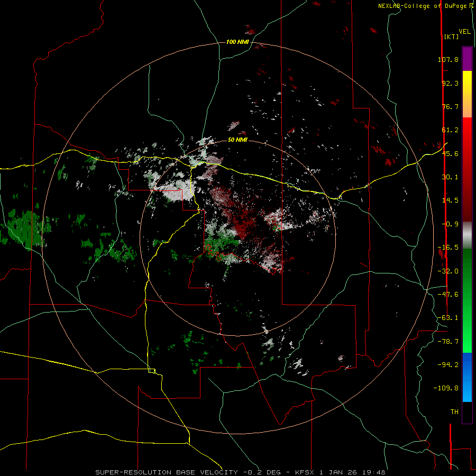The width and height of the screenshot is (476, 476).
Task: Click the purple segment of the color bar
Action: click(x=467, y=59)
